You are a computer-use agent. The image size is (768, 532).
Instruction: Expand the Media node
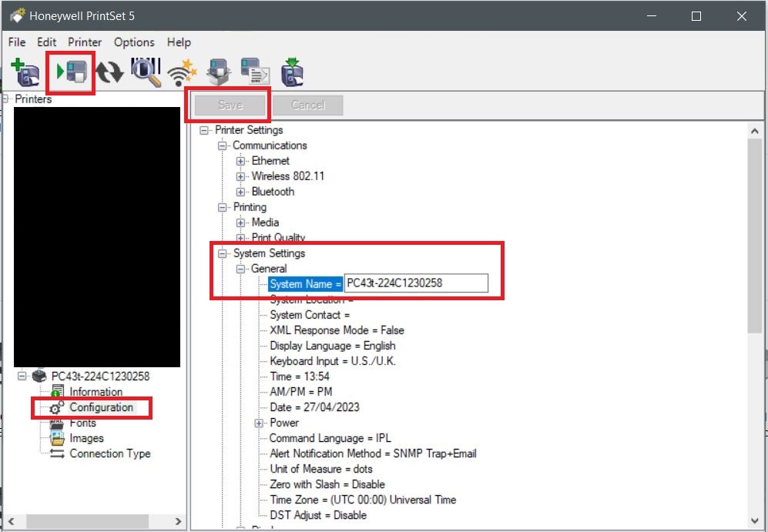(240, 223)
